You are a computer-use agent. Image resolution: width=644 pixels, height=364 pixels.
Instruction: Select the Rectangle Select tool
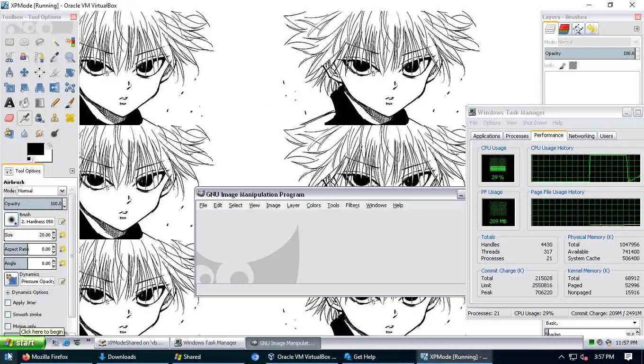click(9, 42)
